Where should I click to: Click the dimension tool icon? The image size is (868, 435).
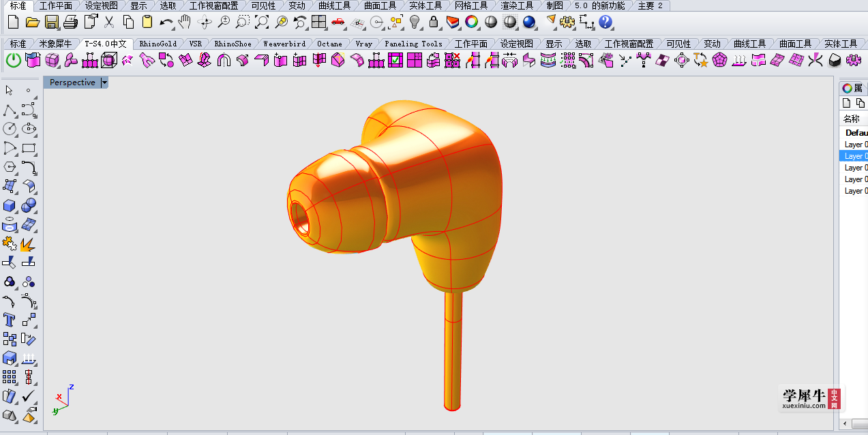tap(586, 22)
